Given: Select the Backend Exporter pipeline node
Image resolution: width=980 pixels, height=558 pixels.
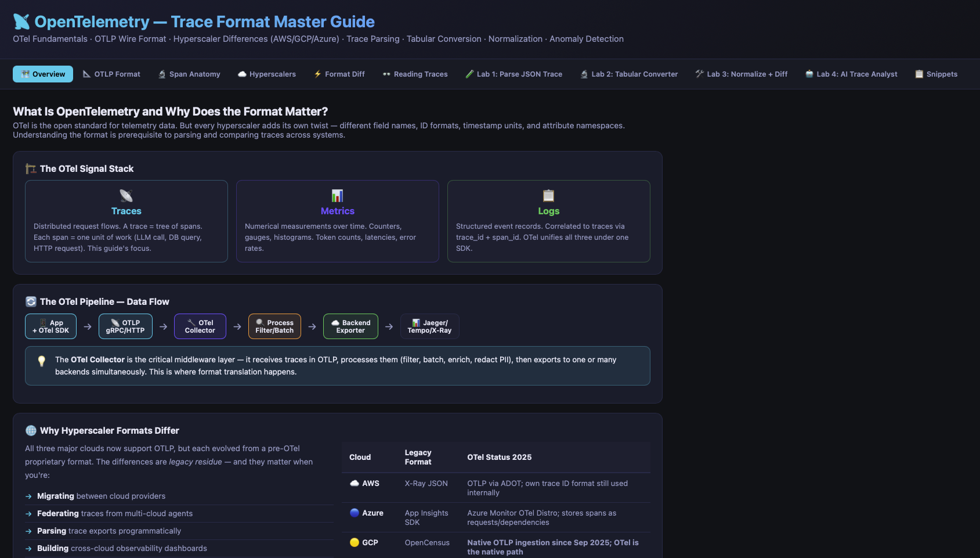Looking at the screenshot, I should point(350,326).
